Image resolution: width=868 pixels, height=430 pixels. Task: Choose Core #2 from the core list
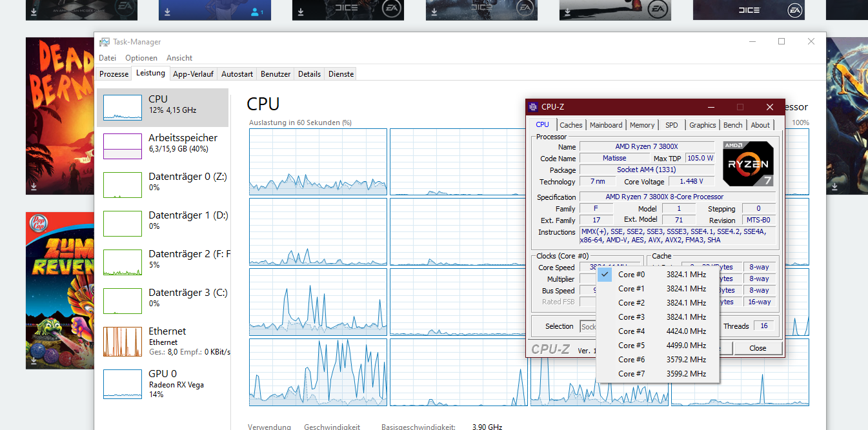pos(657,303)
